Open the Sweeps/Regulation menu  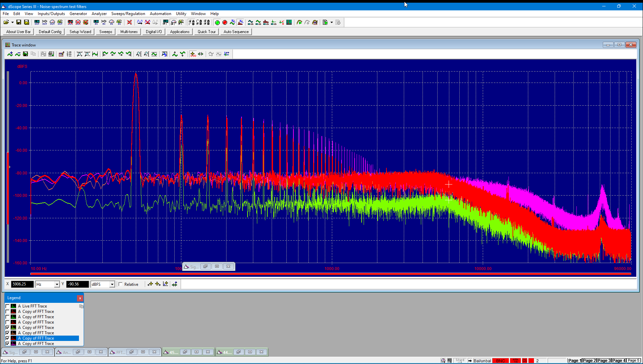point(128,14)
